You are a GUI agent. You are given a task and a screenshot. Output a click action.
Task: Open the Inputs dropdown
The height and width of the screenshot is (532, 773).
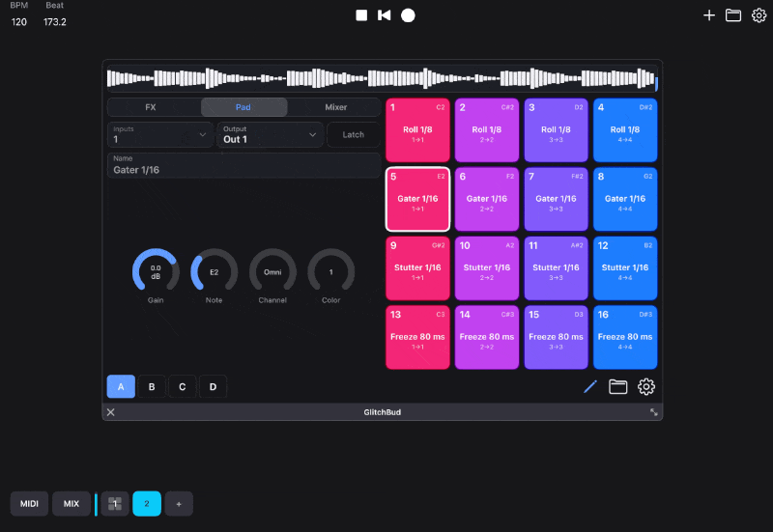click(x=160, y=134)
